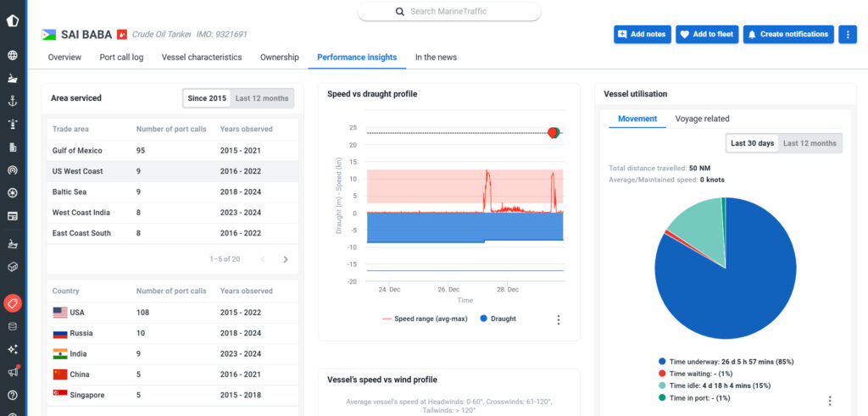The width and height of the screenshot is (868, 416).
Task: Open Speed vs draught chart options menu
Action: 558,319
